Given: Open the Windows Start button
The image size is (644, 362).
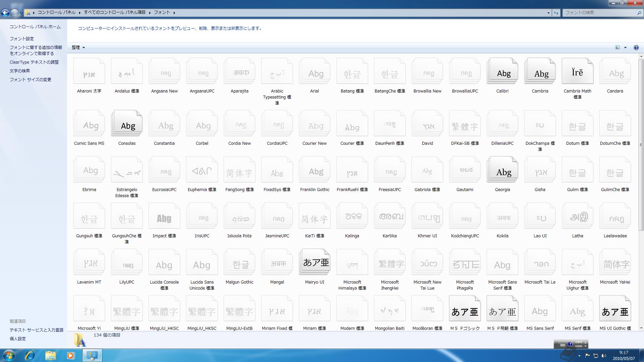Looking at the screenshot, I should (x=9, y=355).
